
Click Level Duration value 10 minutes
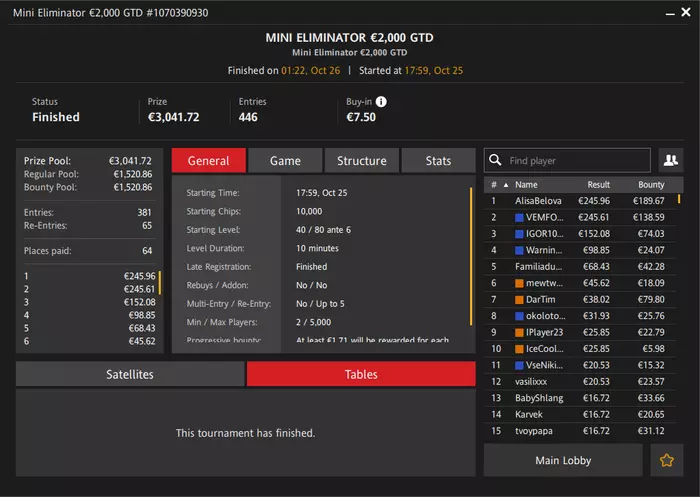pyautogui.click(x=317, y=248)
